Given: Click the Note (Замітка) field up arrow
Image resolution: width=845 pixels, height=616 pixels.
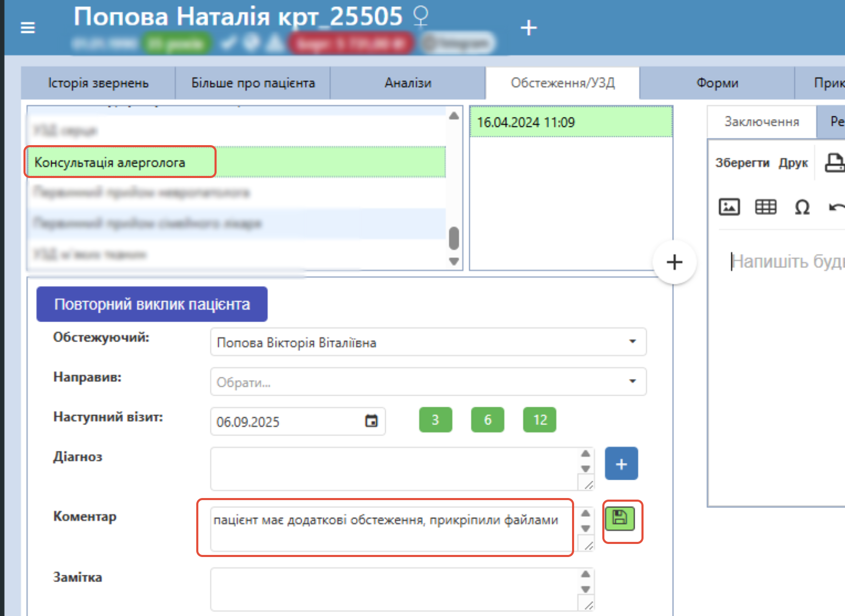Looking at the screenshot, I should click(x=586, y=574).
